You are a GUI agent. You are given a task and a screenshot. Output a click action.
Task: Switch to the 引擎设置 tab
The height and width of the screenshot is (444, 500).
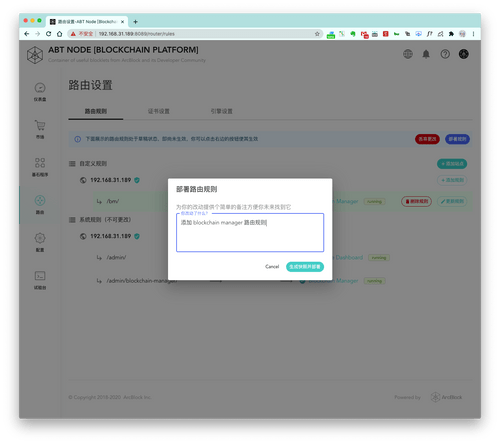point(222,111)
